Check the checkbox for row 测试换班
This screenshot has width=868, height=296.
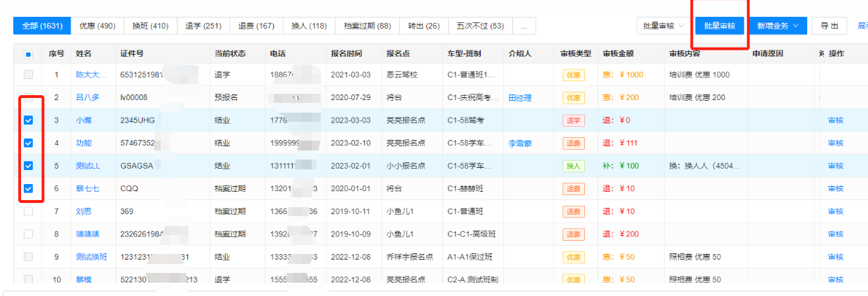pyautogui.click(x=28, y=257)
